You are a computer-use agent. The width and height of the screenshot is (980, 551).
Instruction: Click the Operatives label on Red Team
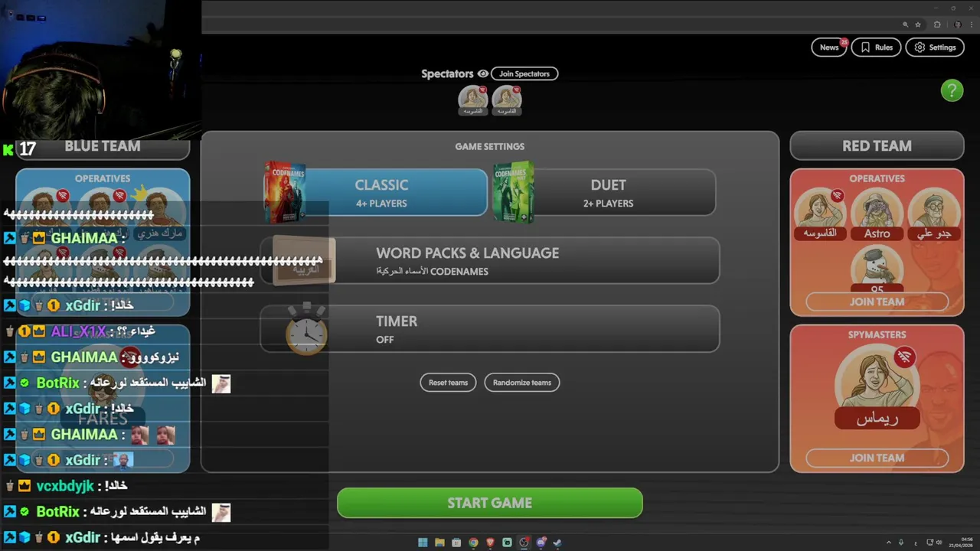(877, 178)
